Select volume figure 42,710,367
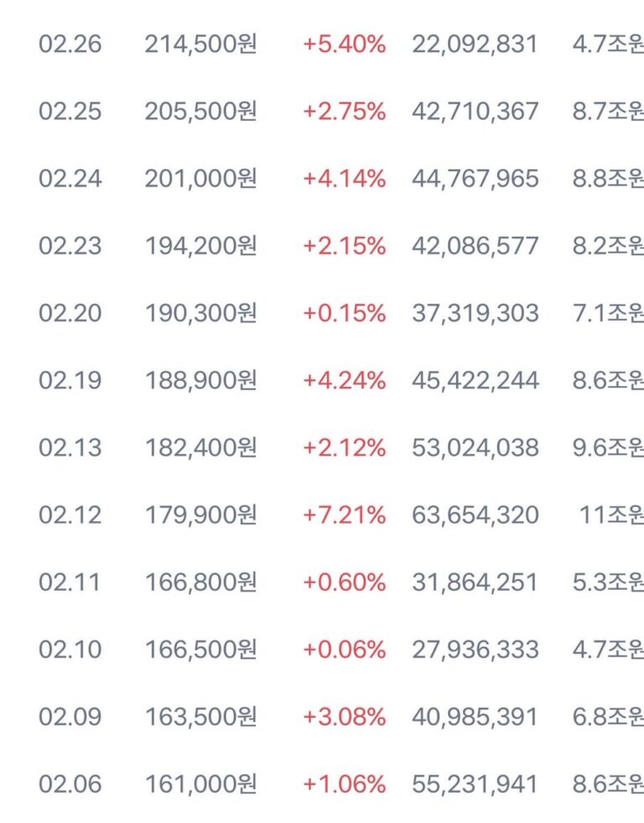The image size is (644, 823). [x=475, y=112]
